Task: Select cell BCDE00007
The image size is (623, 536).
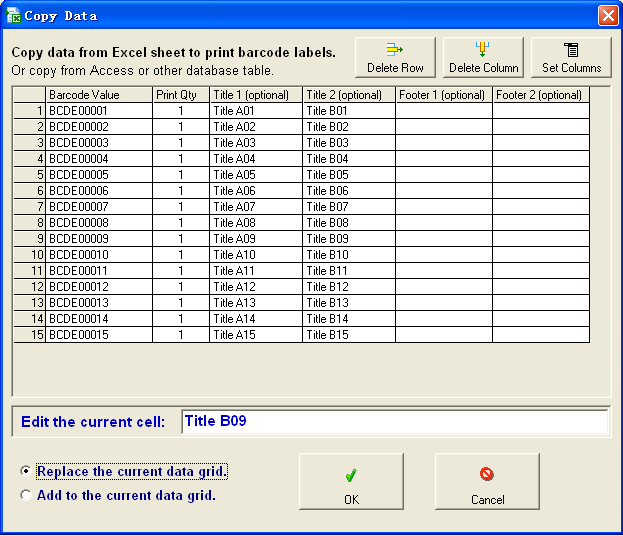Action: 99,207
